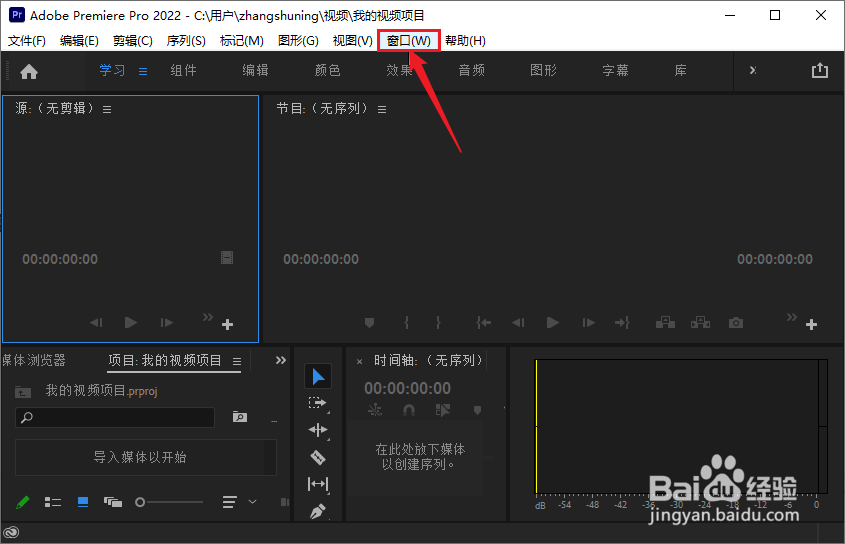Click the project search input field
This screenshot has width=845, height=544.
pyautogui.click(x=115, y=417)
